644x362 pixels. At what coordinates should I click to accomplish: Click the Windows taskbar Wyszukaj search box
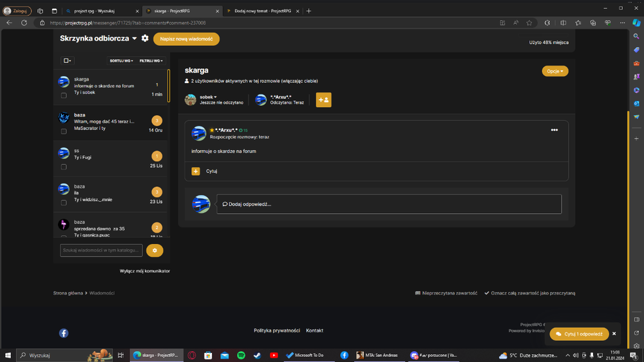(65, 355)
